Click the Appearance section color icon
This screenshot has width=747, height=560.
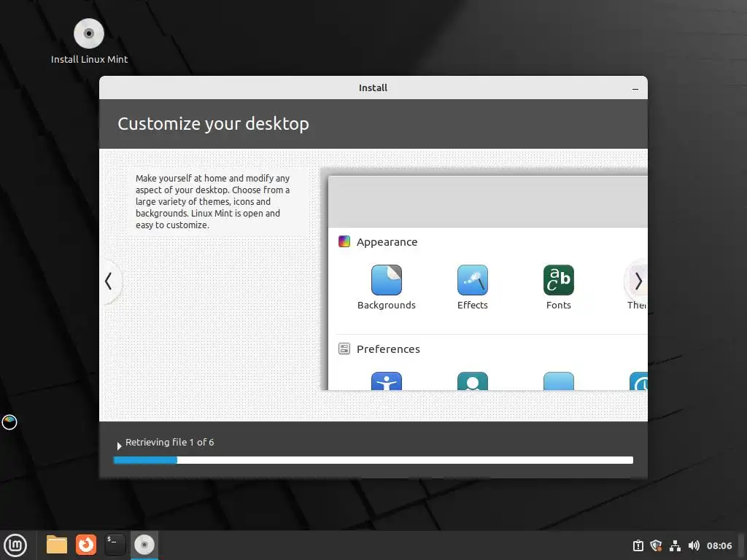pos(344,241)
